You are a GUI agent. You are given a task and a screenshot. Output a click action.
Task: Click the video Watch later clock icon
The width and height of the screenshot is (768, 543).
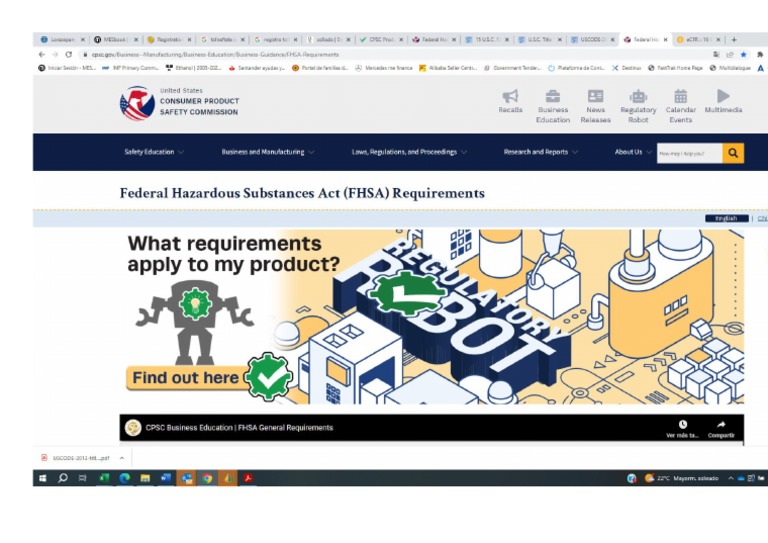[682, 424]
